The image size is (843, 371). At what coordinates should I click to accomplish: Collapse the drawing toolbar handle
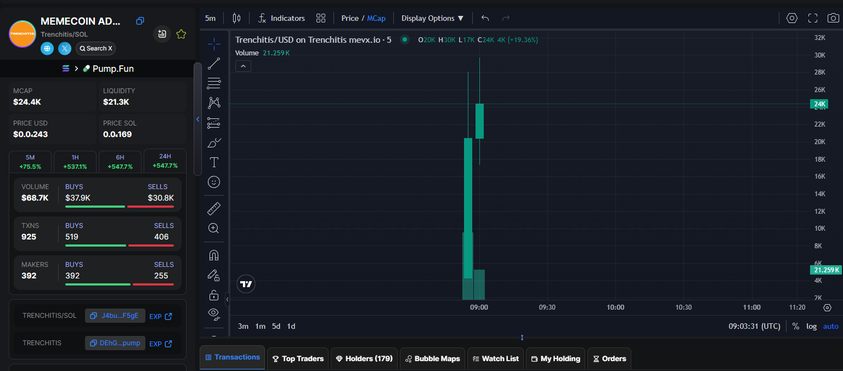point(227,299)
